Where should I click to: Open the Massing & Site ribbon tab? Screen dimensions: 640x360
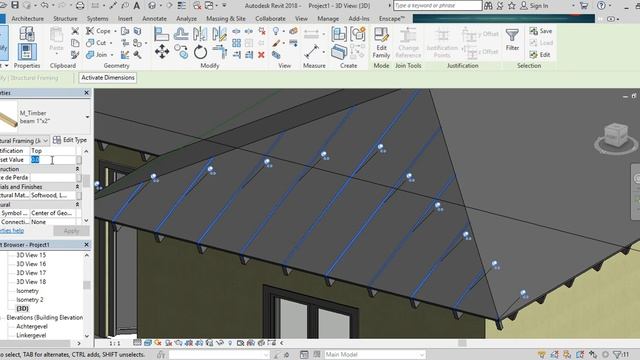(226, 19)
